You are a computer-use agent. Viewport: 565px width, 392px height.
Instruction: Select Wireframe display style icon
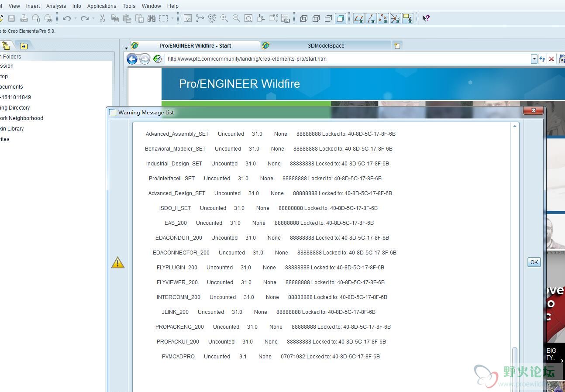tap(304, 18)
